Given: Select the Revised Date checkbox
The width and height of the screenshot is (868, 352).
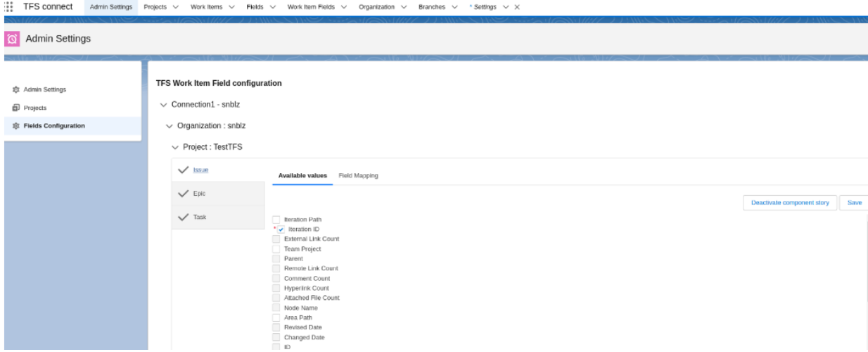Looking at the screenshot, I should [276, 328].
